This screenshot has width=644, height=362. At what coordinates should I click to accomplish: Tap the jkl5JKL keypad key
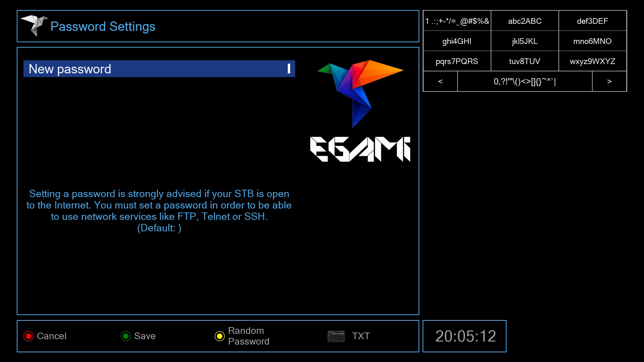click(525, 41)
